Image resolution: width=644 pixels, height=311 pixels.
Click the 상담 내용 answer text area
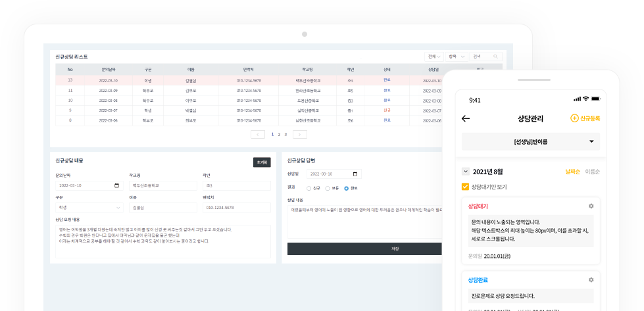click(x=364, y=222)
